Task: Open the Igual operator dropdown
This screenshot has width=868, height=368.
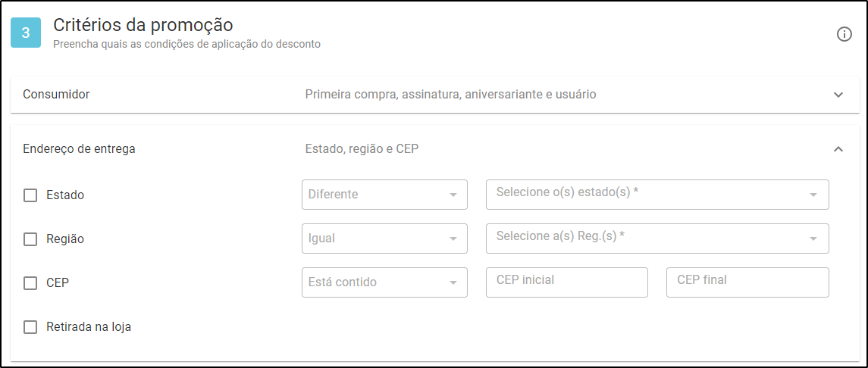Action: click(385, 239)
